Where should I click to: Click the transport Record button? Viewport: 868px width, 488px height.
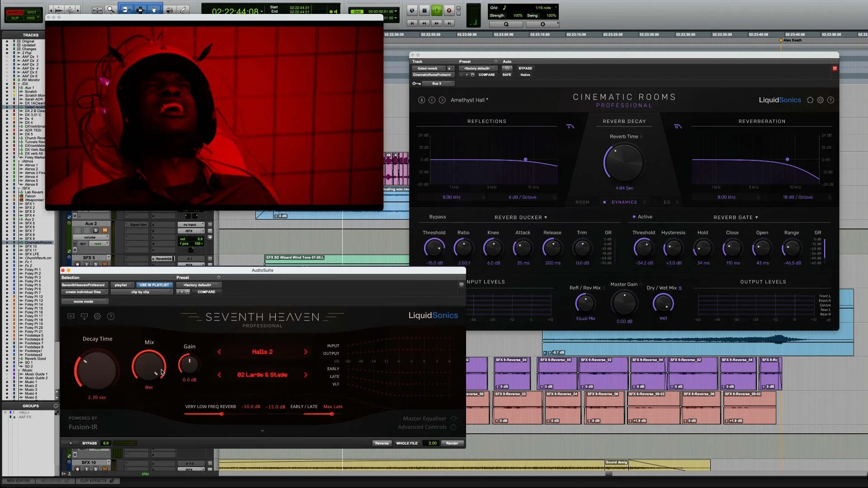pos(449,10)
